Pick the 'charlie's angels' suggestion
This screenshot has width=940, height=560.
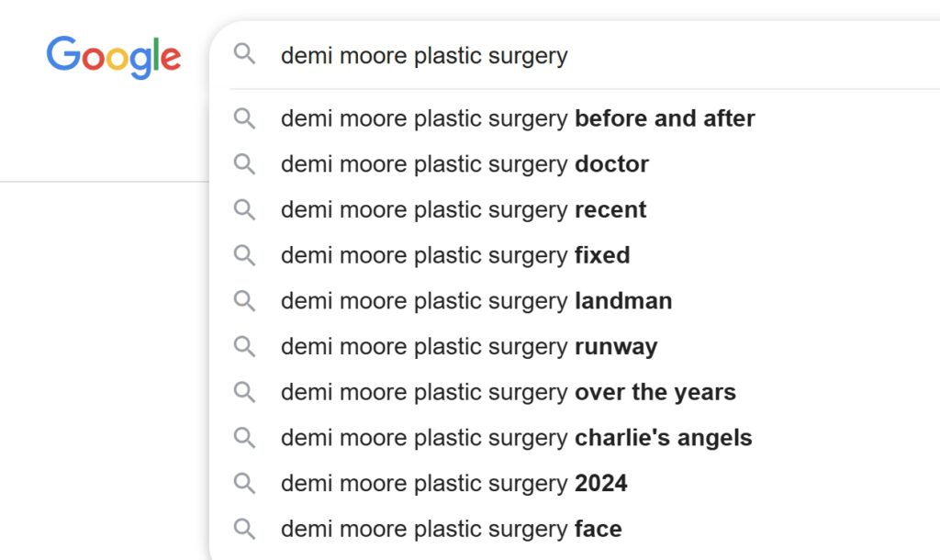pyautogui.click(x=516, y=438)
